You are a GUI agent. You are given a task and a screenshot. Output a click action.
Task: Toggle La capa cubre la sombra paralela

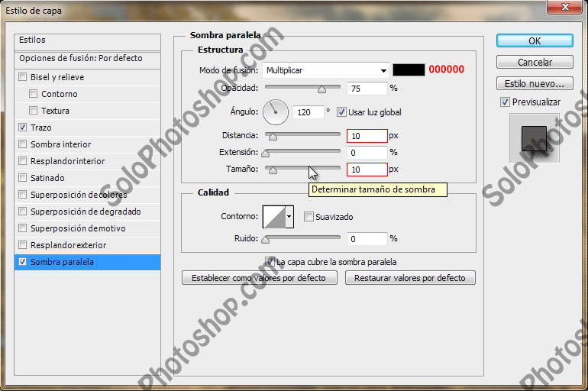click(270, 262)
